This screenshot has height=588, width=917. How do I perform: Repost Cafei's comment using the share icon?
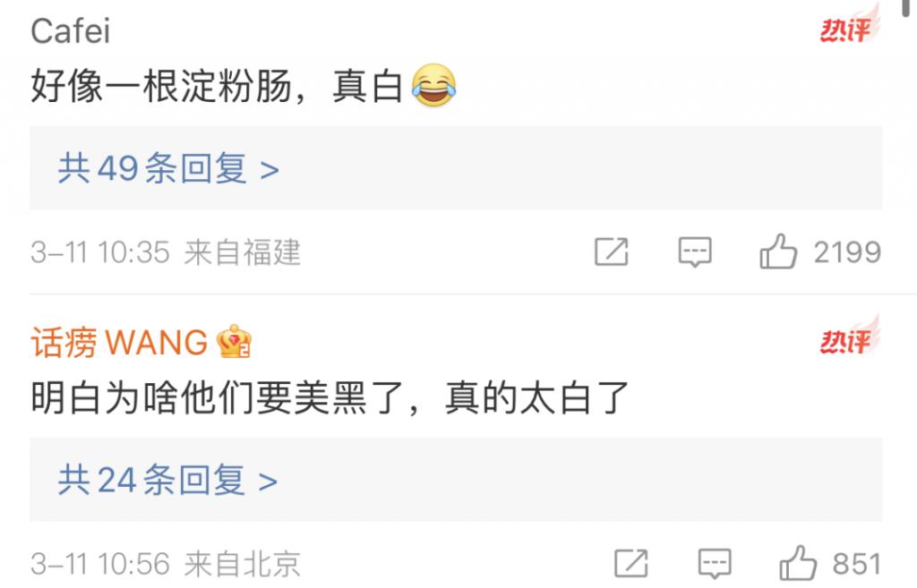(x=611, y=251)
